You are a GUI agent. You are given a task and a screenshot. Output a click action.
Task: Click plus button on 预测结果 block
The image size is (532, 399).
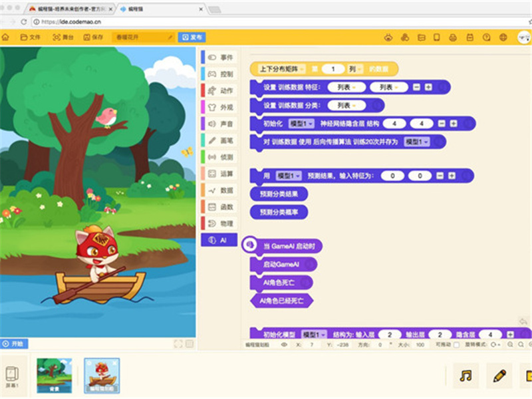[x=452, y=176]
